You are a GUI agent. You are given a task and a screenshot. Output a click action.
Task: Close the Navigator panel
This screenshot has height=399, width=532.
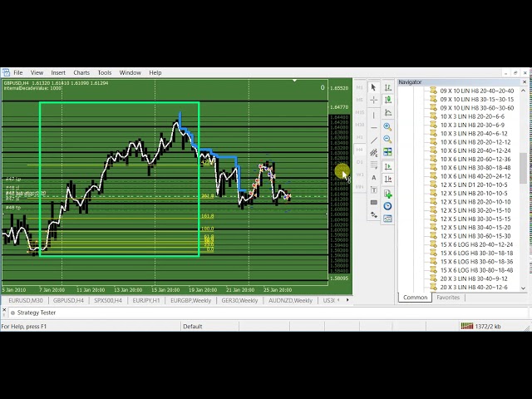click(525, 82)
